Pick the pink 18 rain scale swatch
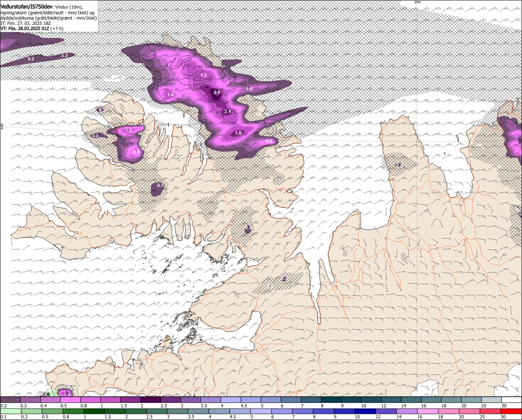 click(x=449, y=411)
